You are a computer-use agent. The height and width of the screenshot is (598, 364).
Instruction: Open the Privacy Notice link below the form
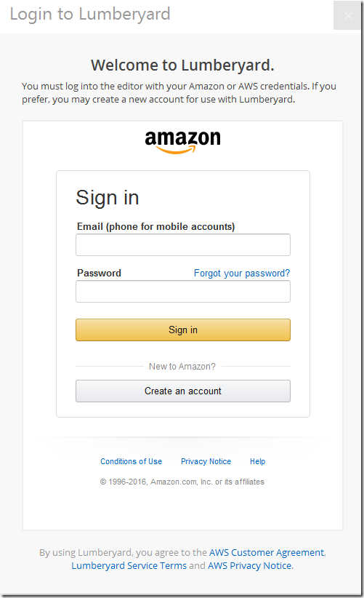(206, 461)
